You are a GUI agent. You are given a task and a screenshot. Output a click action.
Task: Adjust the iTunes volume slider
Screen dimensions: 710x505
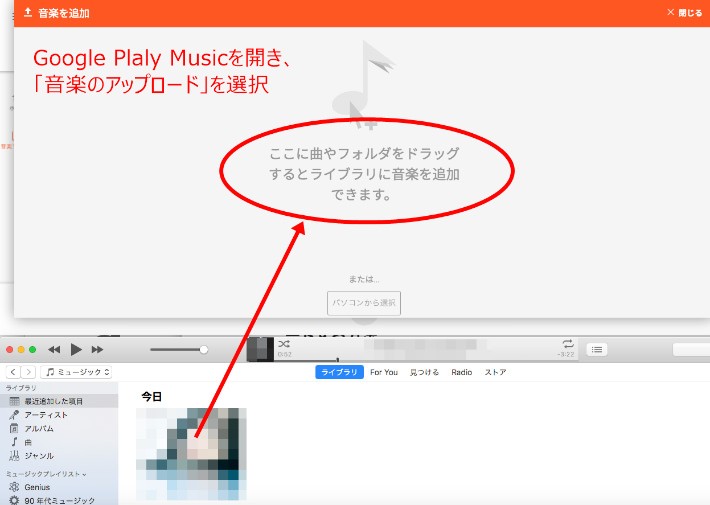pos(179,349)
